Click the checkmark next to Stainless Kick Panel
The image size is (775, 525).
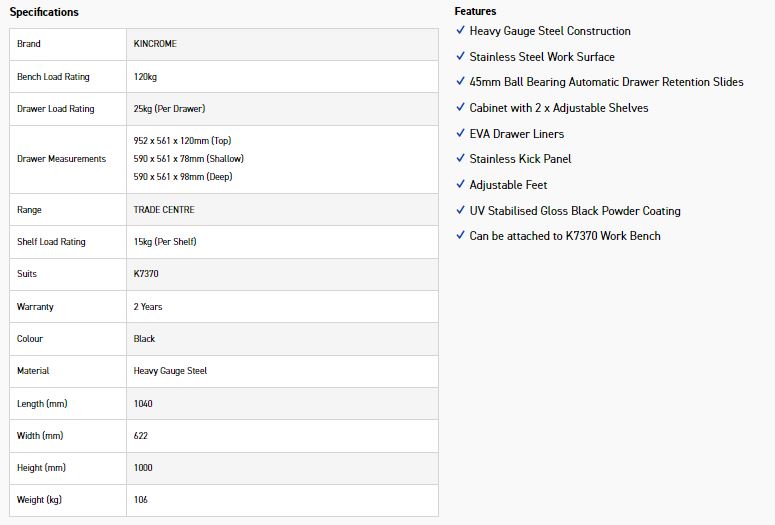pos(460,158)
